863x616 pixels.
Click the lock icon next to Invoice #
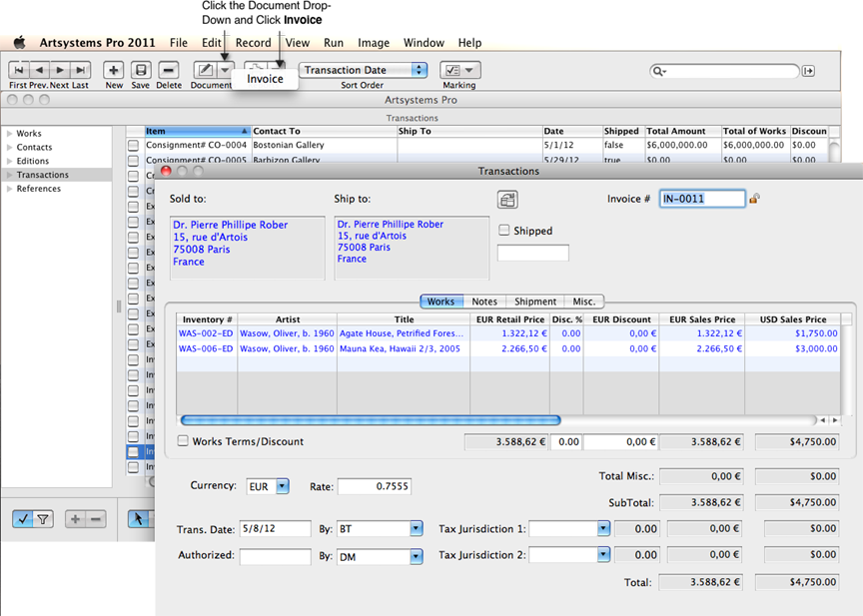tap(754, 198)
